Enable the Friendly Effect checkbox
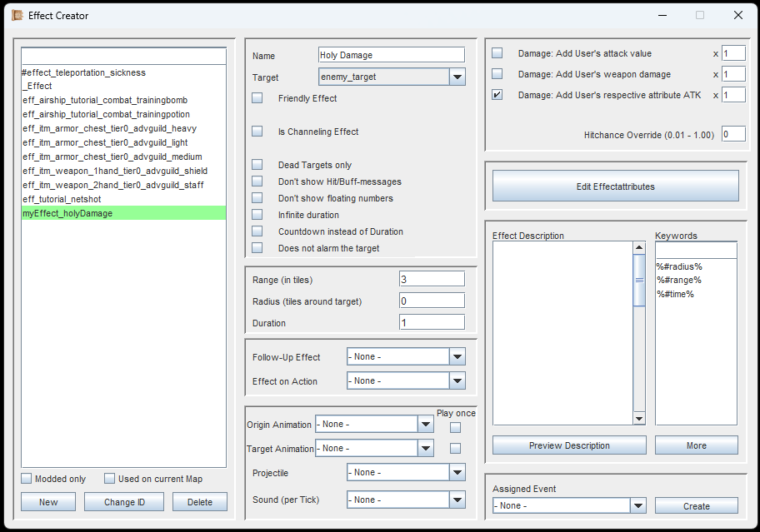Screen dimensions: 760x532 [x=257, y=98]
